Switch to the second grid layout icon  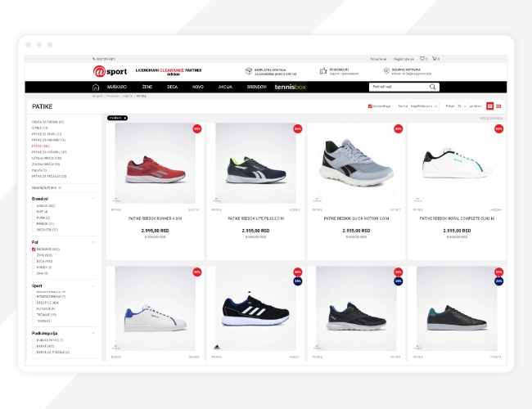(x=498, y=106)
